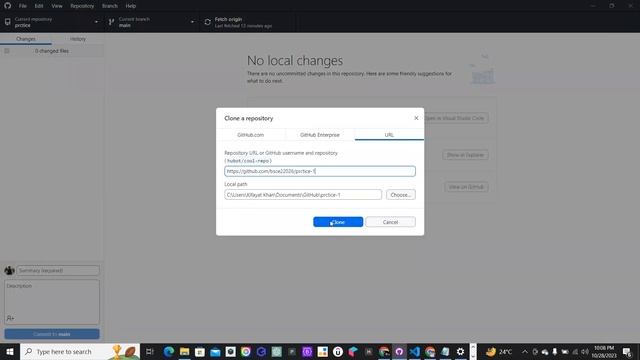Open Settings gear icon in taskbar
Image resolution: width=640 pixels, height=360 pixels.
click(460, 351)
